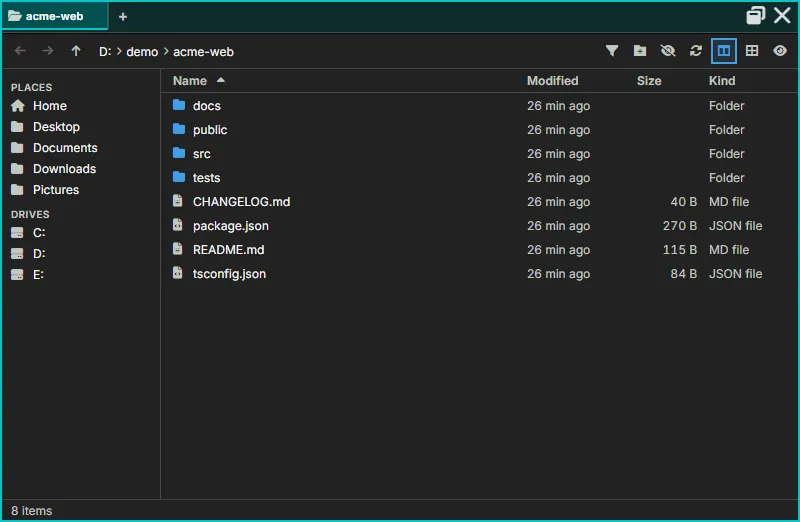This screenshot has width=800, height=522.
Task: Toggle the dual-pane view button
Action: (723, 51)
